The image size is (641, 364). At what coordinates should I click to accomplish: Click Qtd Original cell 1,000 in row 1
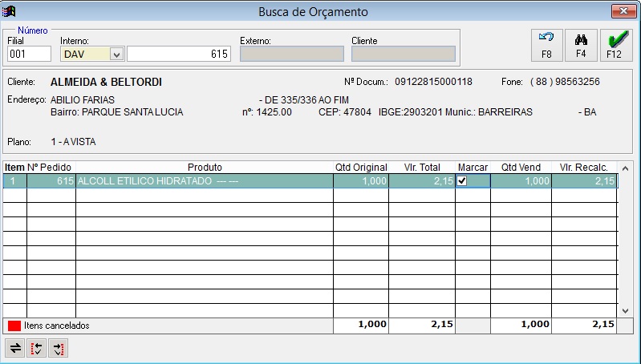(361, 181)
